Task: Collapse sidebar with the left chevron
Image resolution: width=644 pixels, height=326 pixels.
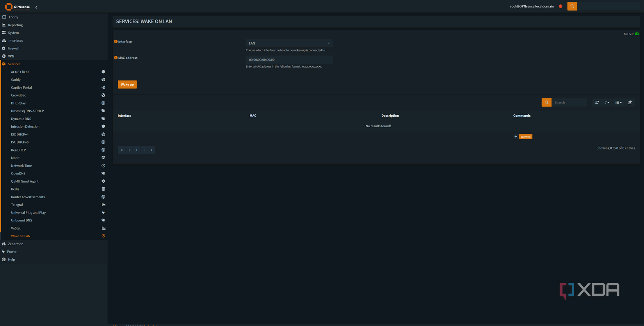Action: (36, 7)
